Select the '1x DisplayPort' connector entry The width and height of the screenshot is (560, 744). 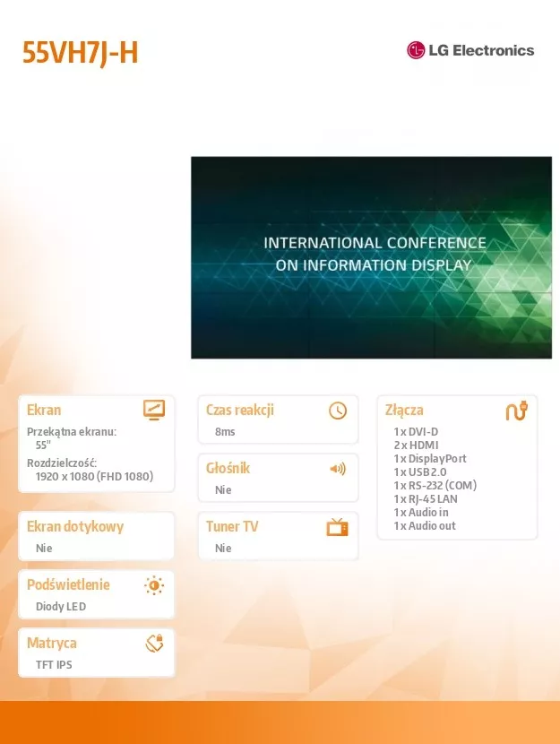click(429, 458)
